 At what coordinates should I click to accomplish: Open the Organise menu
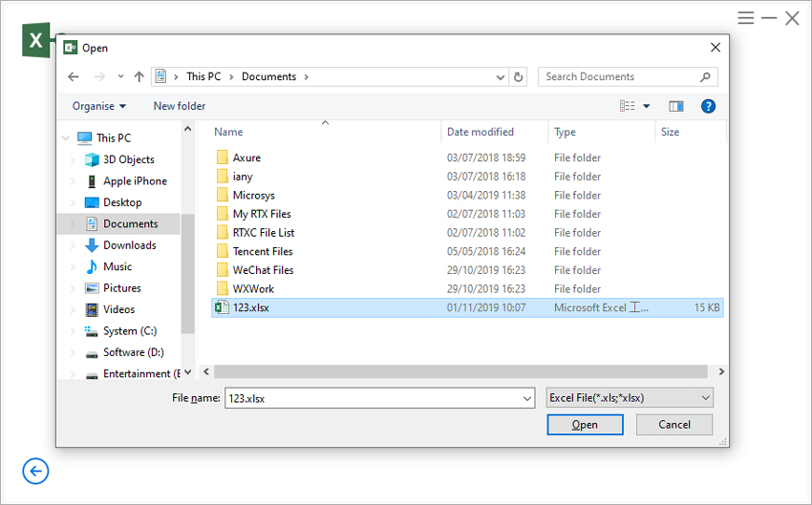[x=99, y=106]
